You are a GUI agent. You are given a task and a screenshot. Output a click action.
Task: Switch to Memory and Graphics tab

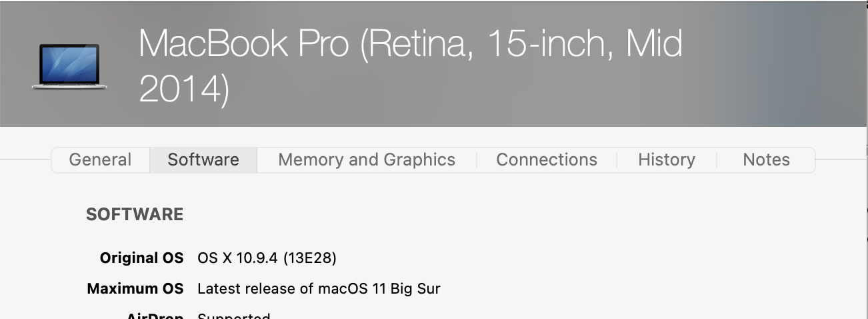point(367,160)
